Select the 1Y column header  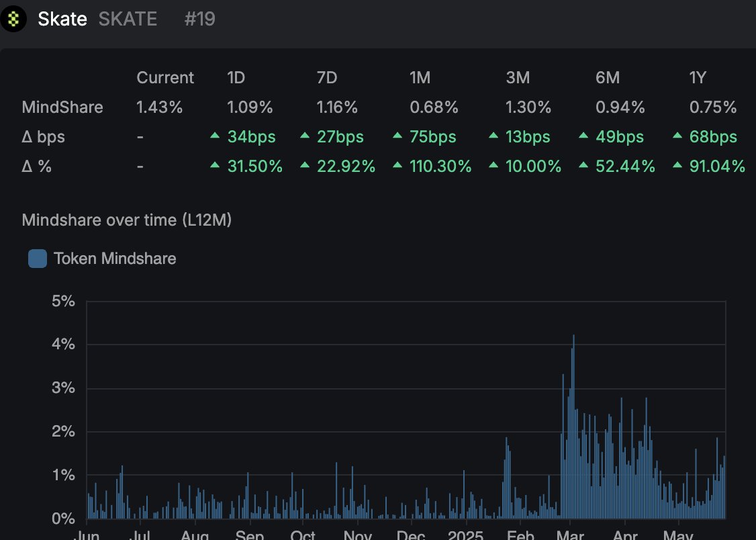pos(698,78)
